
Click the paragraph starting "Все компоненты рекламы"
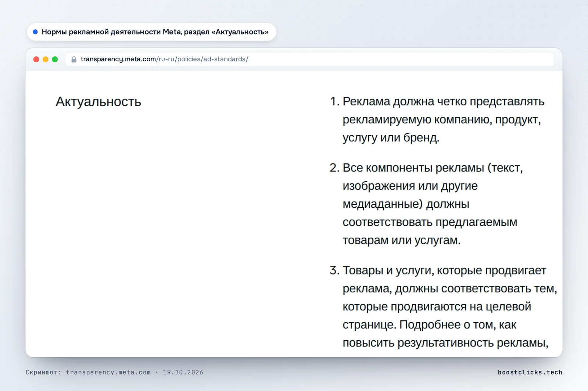tap(433, 204)
